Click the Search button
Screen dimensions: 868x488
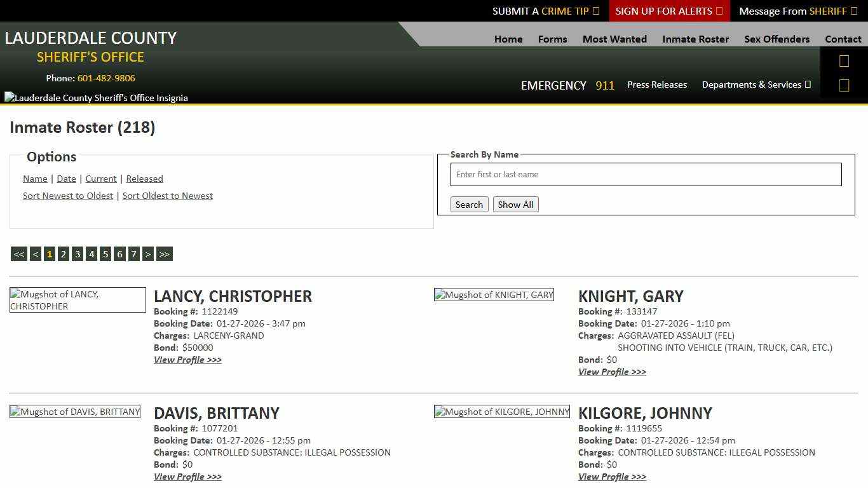pyautogui.click(x=469, y=204)
